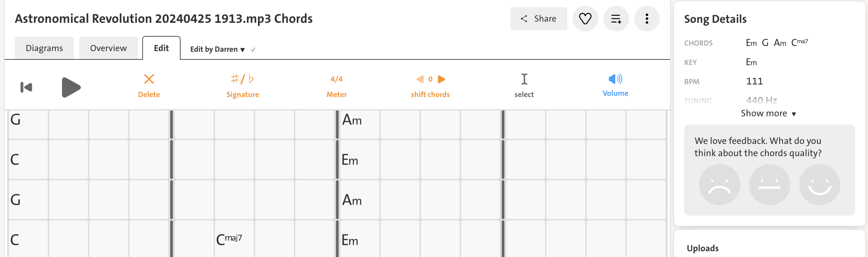Open the sharp/flat Signature tool
The image size is (868, 257).
(x=242, y=79)
